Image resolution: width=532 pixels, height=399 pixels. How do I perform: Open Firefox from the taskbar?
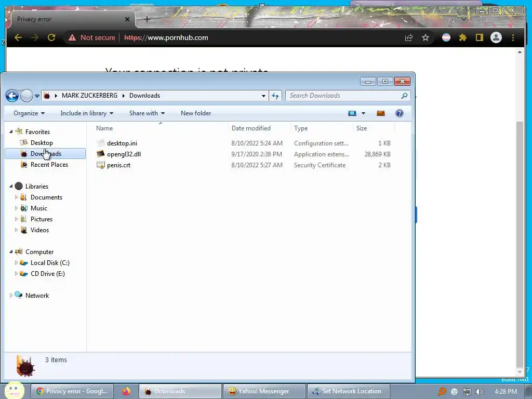coord(126,391)
